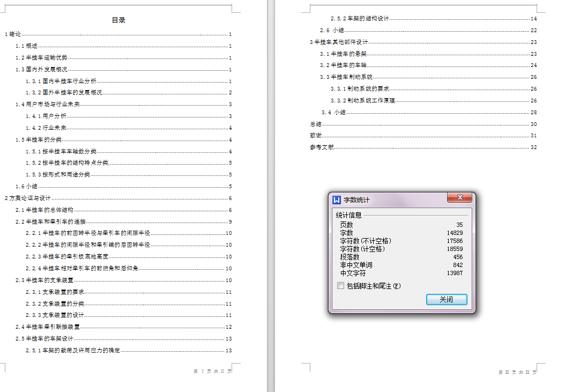Image resolution: width=565 pixels, height=392 pixels.
Task: Click the 字数 value 14829
Action: point(455,233)
